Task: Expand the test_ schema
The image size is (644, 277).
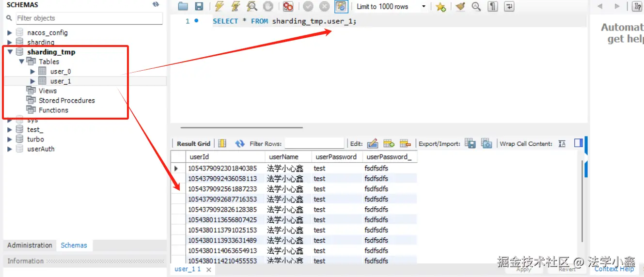Action: point(9,129)
